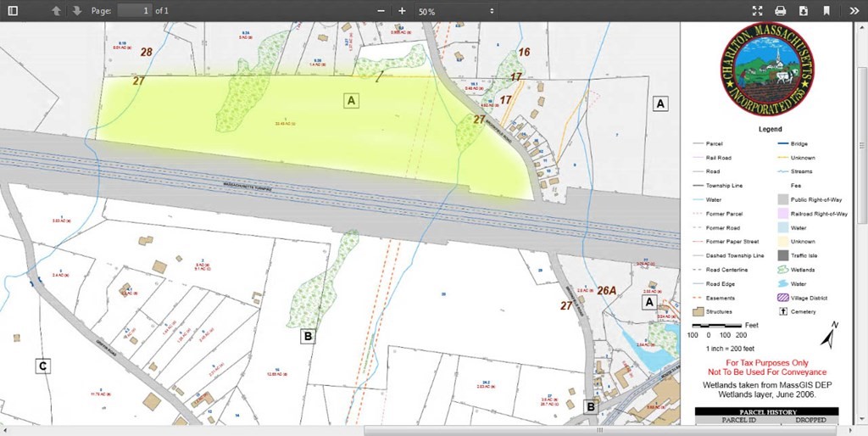Download the PDF file
This screenshot has height=436, width=868.
pyautogui.click(x=803, y=11)
